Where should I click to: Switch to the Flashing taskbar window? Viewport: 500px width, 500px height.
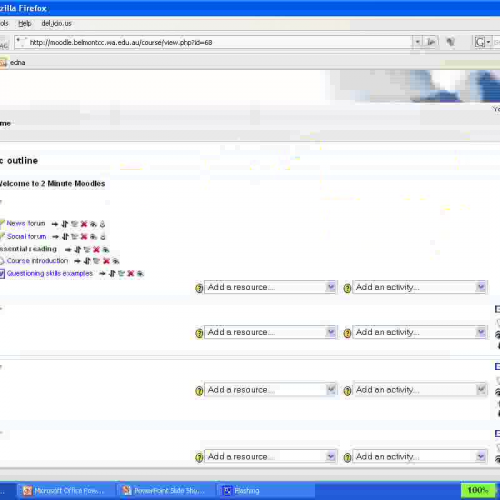(266, 491)
